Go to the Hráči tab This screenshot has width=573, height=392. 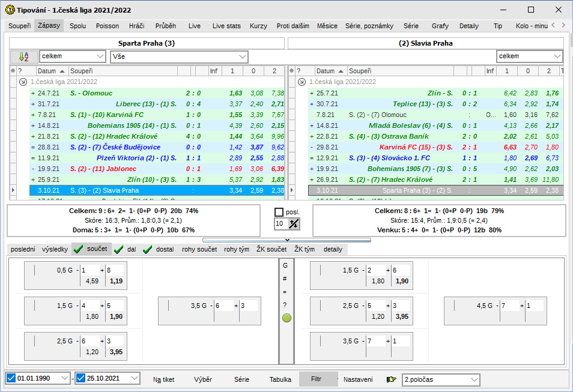[x=137, y=26]
